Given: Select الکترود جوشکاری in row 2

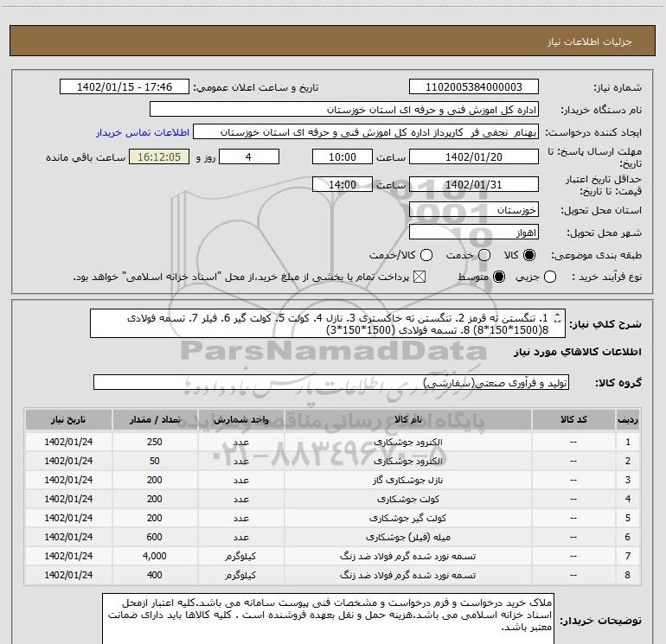Looking at the screenshot, I should [407, 461].
